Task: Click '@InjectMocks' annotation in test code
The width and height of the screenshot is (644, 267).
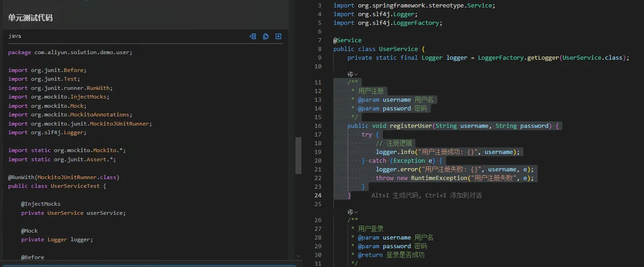Action: pos(41,204)
